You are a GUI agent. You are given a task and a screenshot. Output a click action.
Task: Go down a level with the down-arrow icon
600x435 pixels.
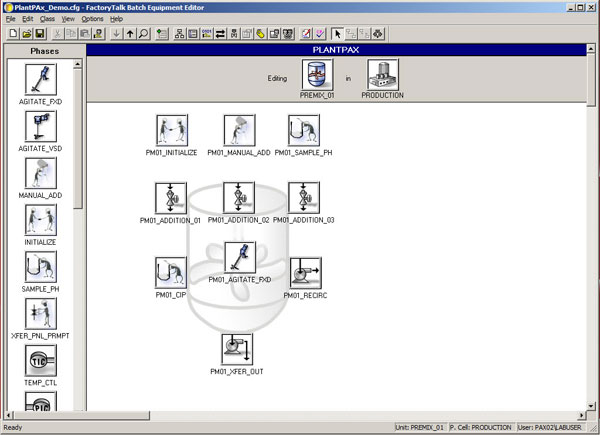116,34
